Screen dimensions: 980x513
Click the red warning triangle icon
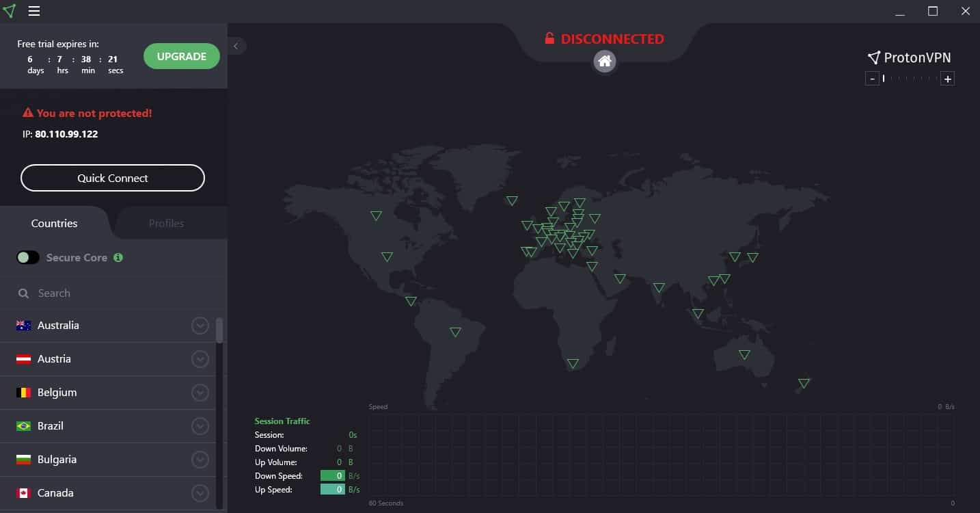click(x=27, y=113)
